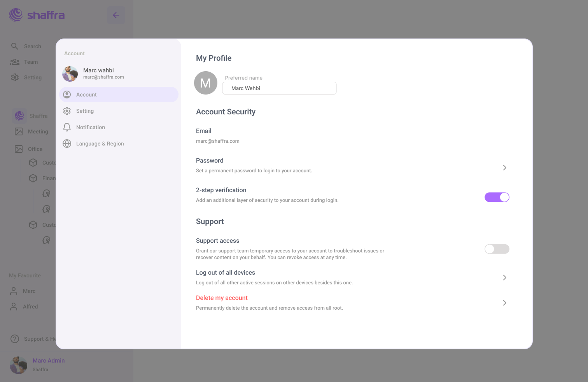Click the Team people icon
588x382 pixels.
click(15, 62)
